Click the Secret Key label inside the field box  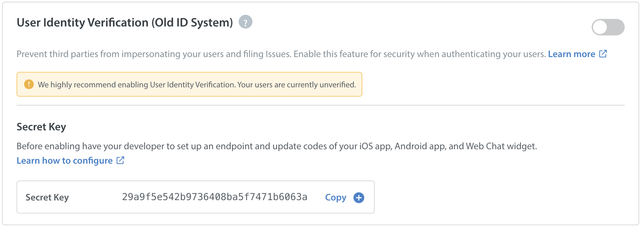click(x=47, y=197)
